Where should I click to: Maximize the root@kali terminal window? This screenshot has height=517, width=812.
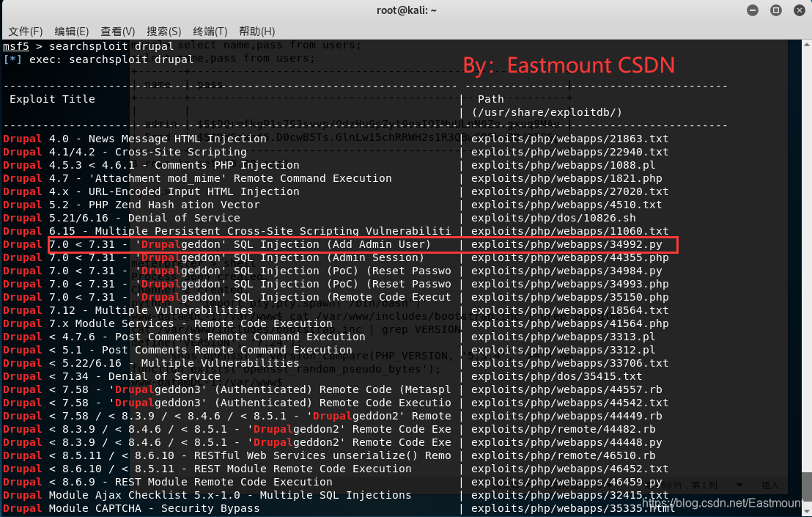click(776, 10)
